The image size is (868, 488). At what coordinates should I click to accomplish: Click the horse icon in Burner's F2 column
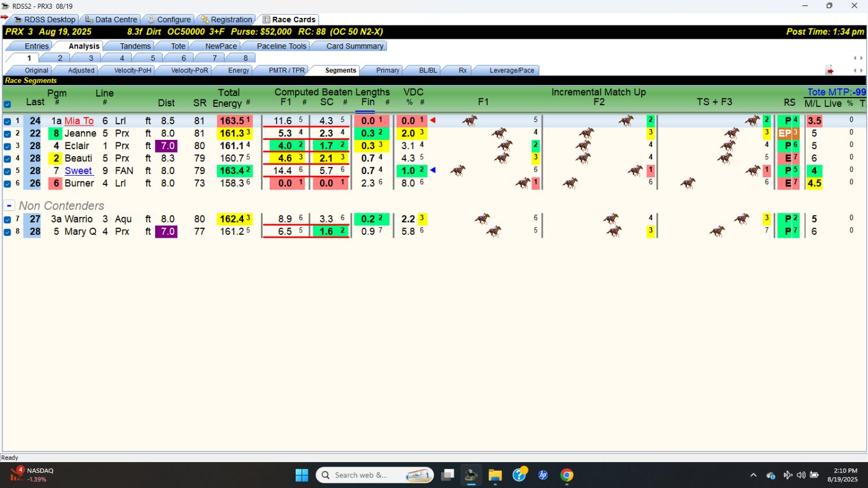(570, 183)
